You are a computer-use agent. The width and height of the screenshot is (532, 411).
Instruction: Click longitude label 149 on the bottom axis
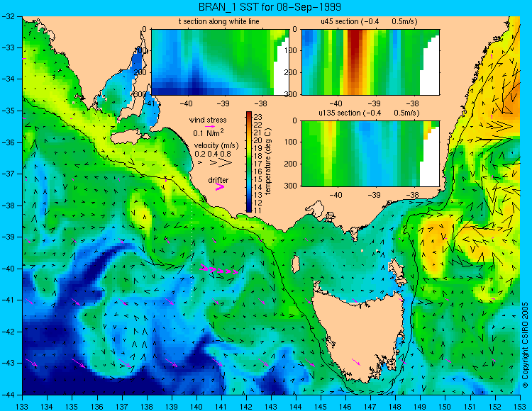point(421,407)
